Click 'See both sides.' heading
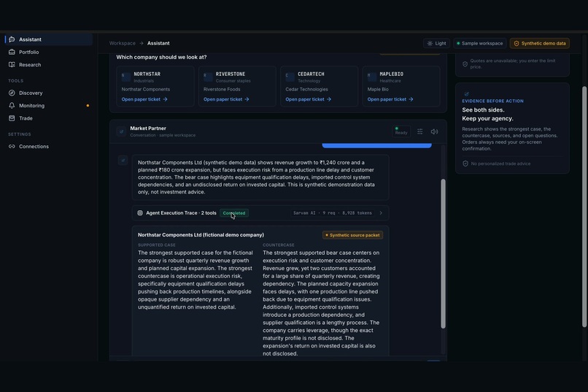Screen dimensions: 588x392 (x=483, y=110)
